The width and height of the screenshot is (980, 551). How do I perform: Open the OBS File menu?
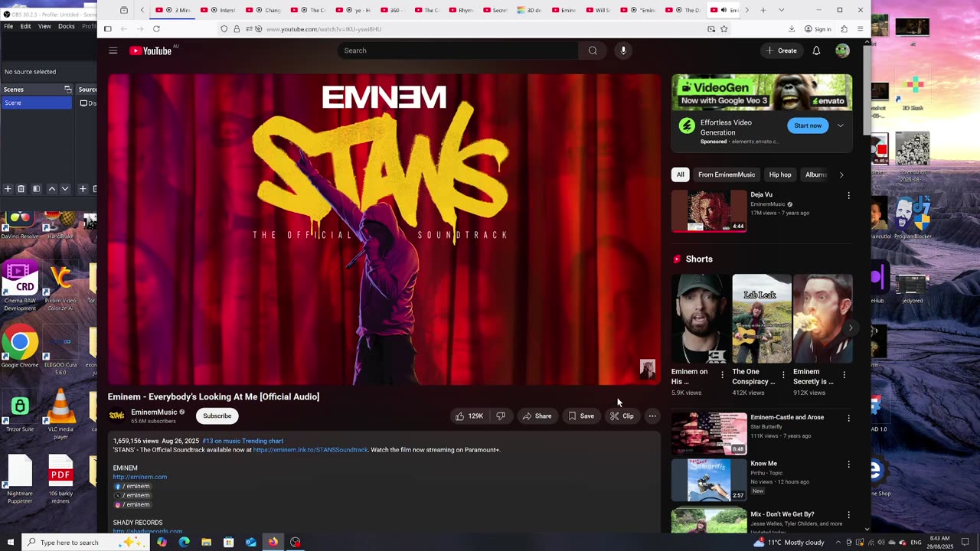point(8,26)
